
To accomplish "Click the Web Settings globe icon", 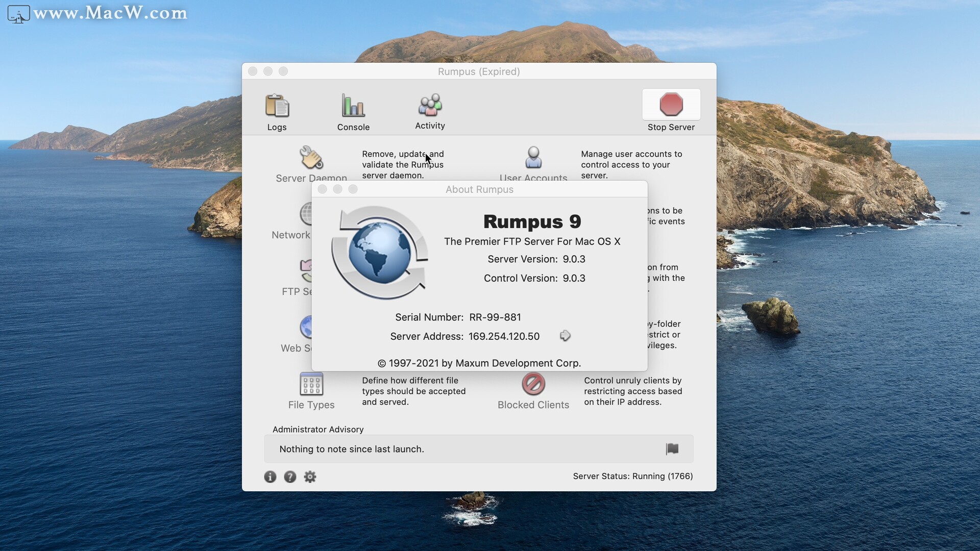I will (x=306, y=327).
